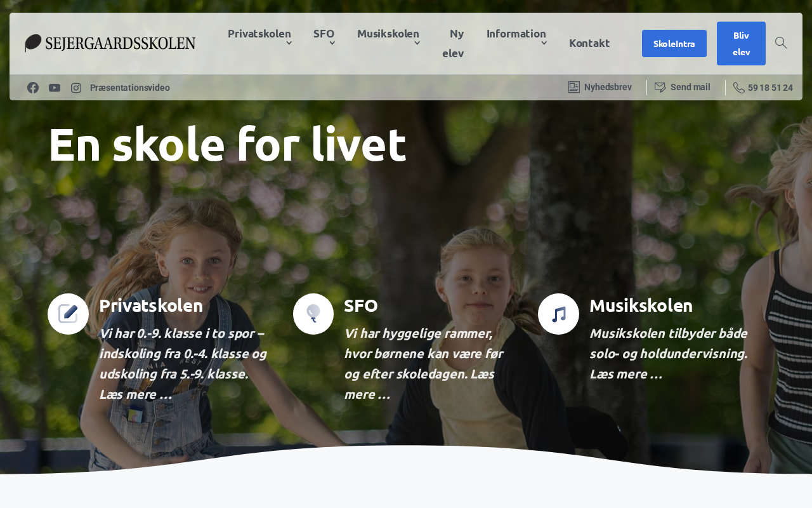Click the phone icon beside 59 18 51 24

click(739, 88)
